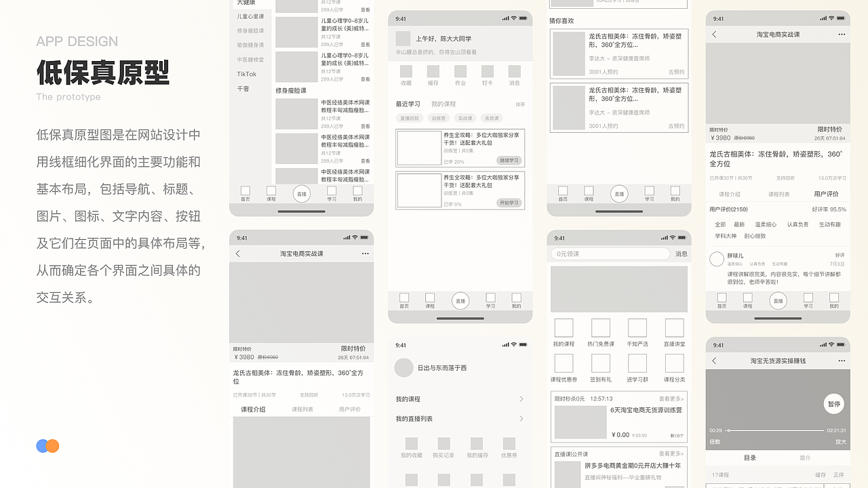The width and height of the screenshot is (868, 488).
Task: Open the 缓存 icon under the greeting
Action: [x=433, y=71]
